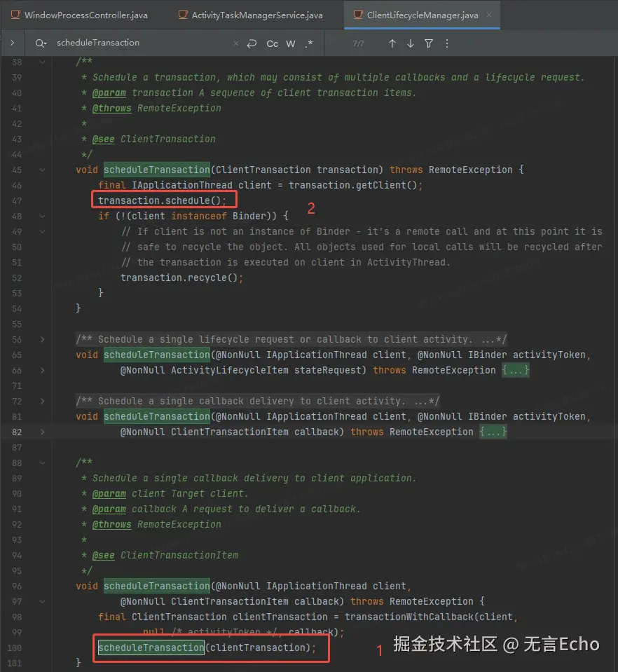Viewport: 618px width, 672px height.
Task: Expand collapsed {...} body on line 82
Action: click(493, 432)
